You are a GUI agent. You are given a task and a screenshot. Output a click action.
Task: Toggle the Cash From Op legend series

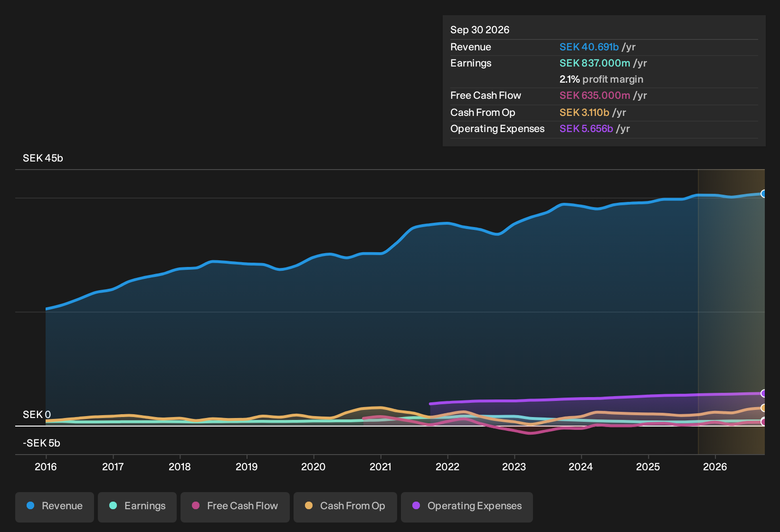(345, 506)
